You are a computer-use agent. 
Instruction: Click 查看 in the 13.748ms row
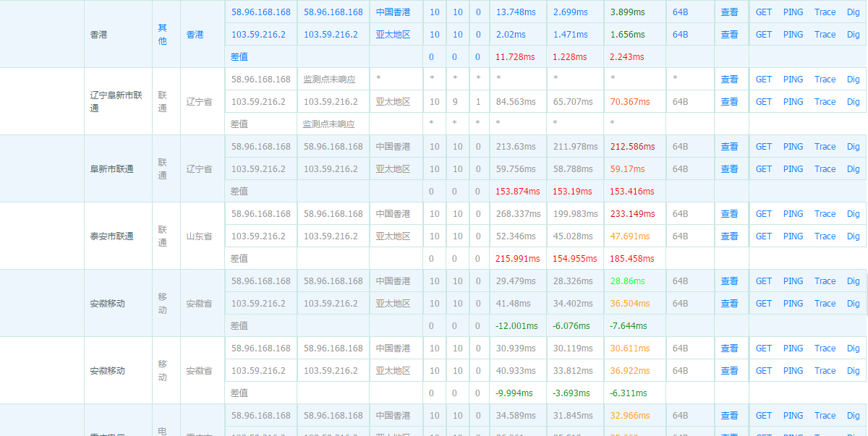click(x=730, y=12)
